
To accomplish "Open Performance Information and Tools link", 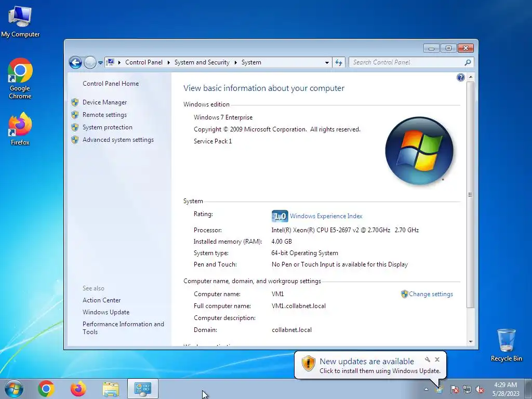I will (x=123, y=328).
